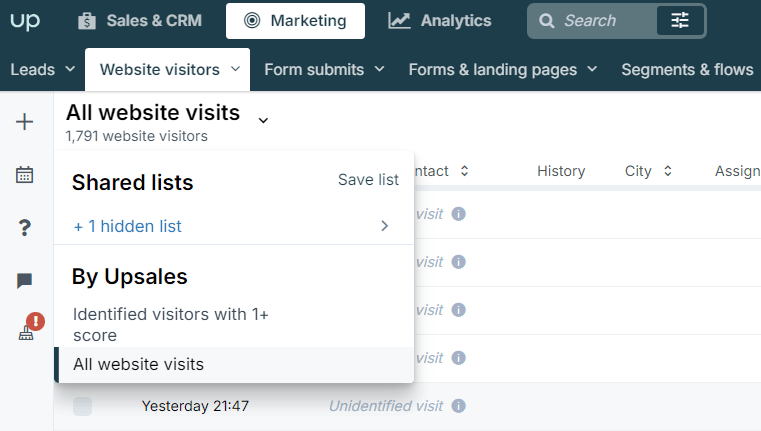Open the calendar sidebar icon
Viewport: 761px width, 431px height.
(x=24, y=174)
